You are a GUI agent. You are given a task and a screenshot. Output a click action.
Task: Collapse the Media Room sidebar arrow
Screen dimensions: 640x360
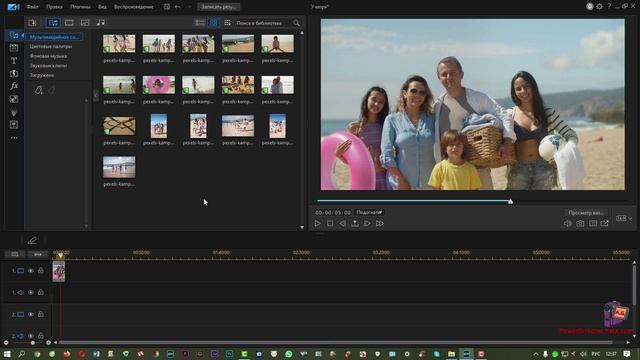coord(23,35)
